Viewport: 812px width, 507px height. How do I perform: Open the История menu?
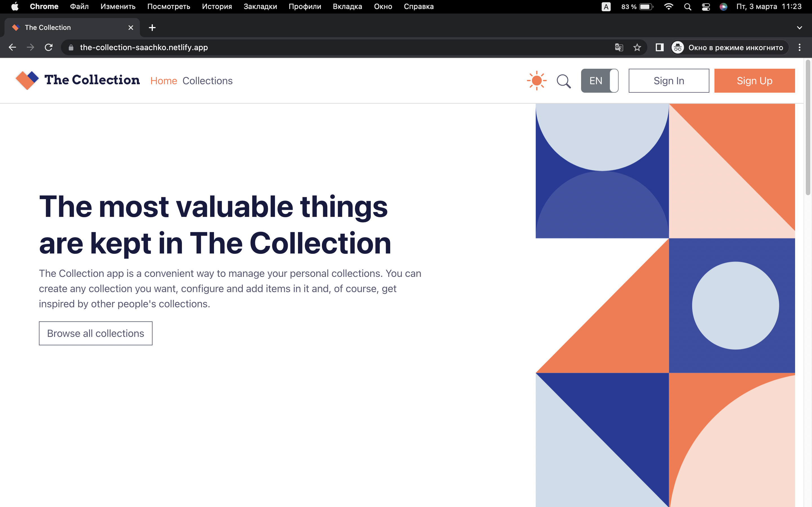(217, 6)
